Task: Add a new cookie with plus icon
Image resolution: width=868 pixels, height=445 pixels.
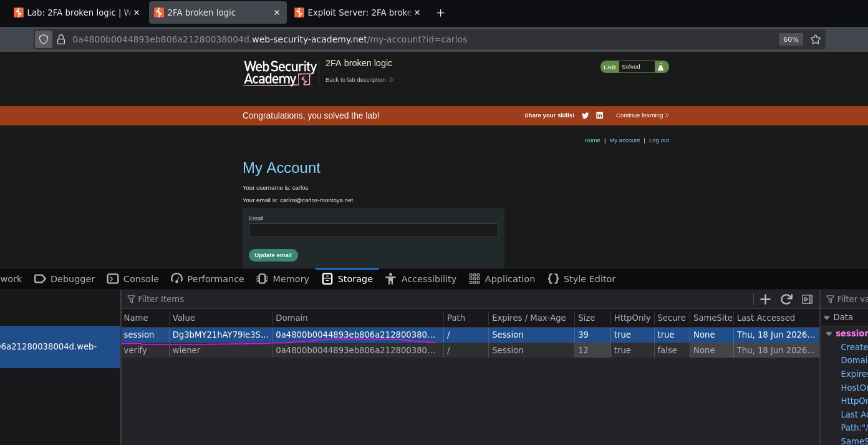Action: (x=765, y=299)
